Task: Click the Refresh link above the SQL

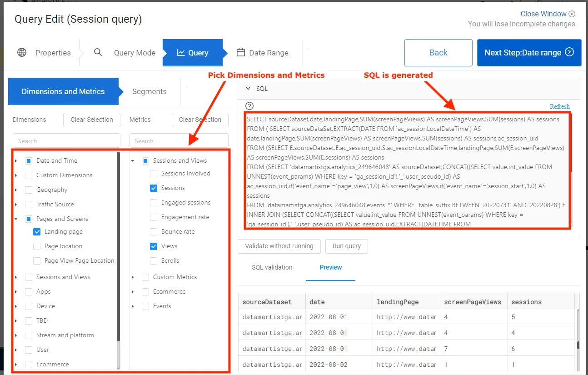Action: (559, 106)
